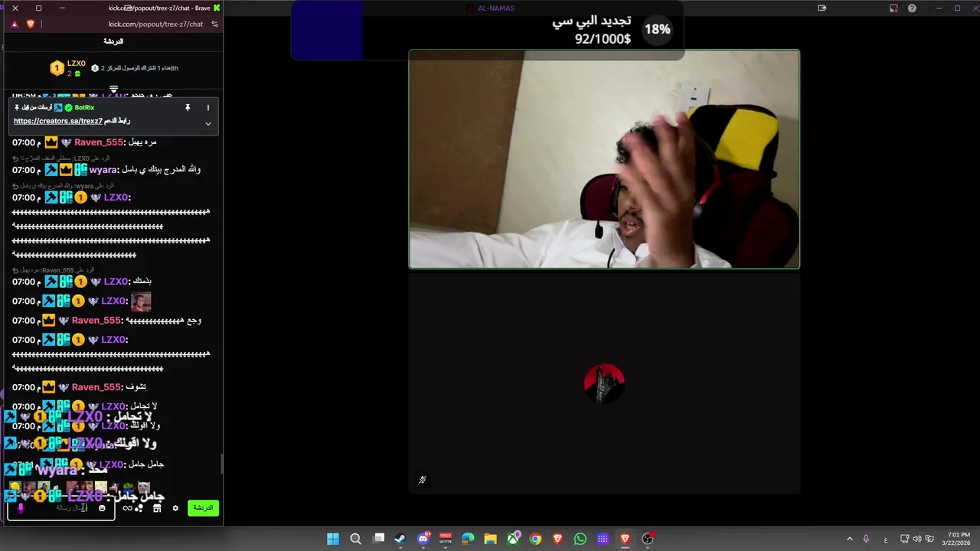The height and width of the screenshot is (551, 980).
Task: Click the purple microphone icon in chat box
Action: (21, 507)
